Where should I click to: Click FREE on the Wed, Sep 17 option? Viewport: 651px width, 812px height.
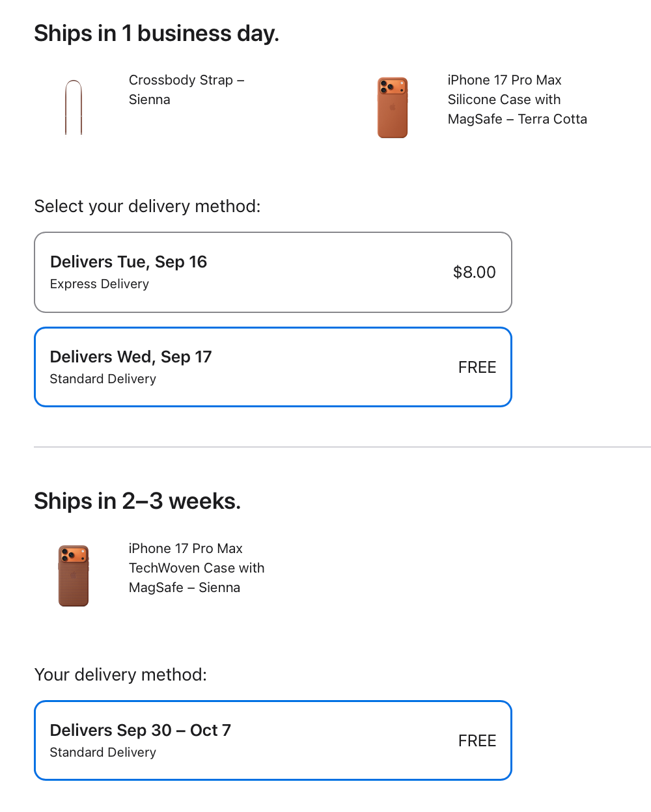[x=477, y=368]
